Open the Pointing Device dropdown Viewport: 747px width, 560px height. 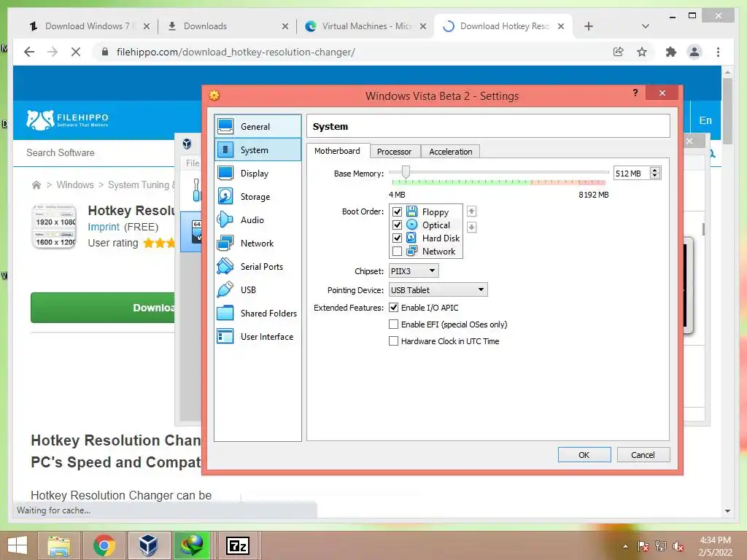438,290
